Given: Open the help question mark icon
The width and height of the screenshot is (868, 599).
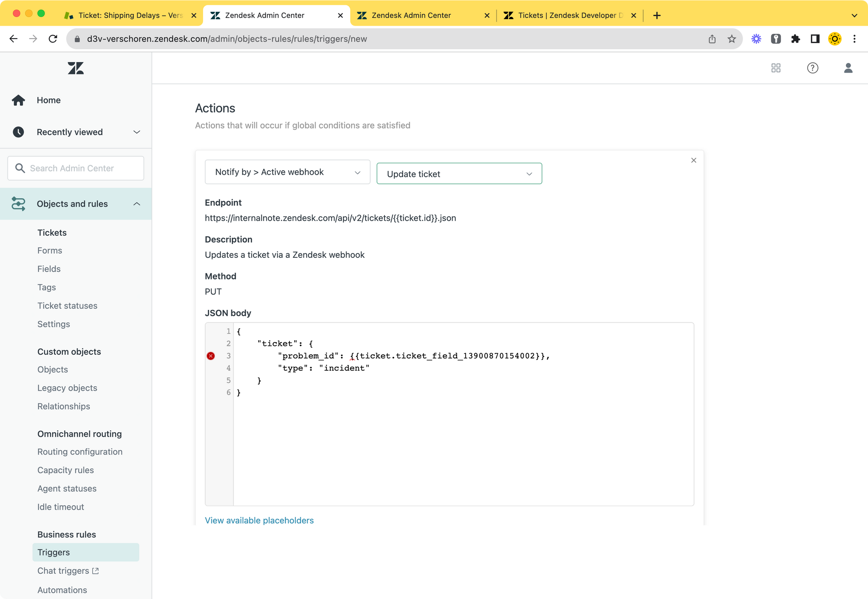Looking at the screenshot, I should point(812,68).
